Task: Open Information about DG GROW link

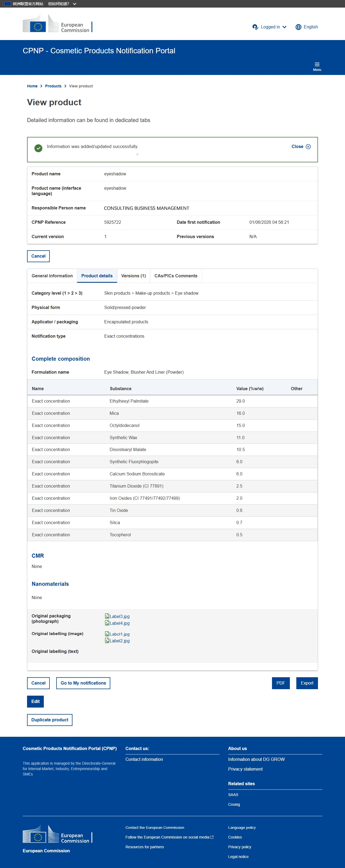Action: point(256,759)
